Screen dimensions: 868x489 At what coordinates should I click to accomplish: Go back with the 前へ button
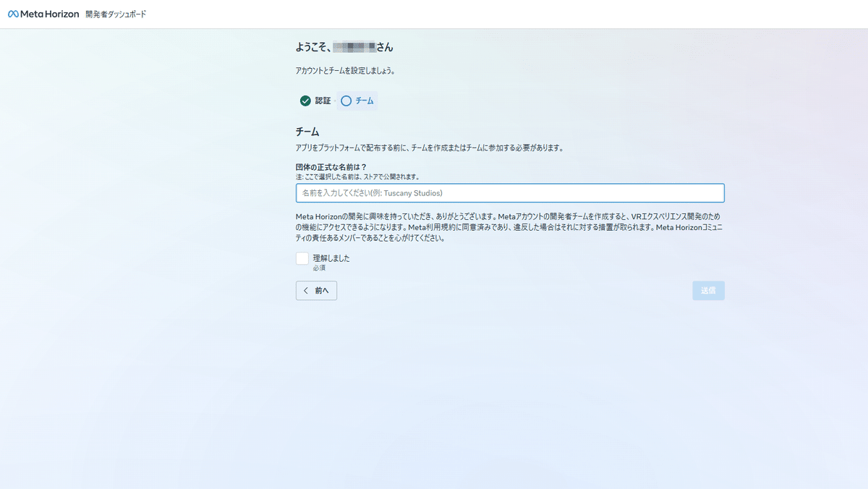[x=316, y=290]
